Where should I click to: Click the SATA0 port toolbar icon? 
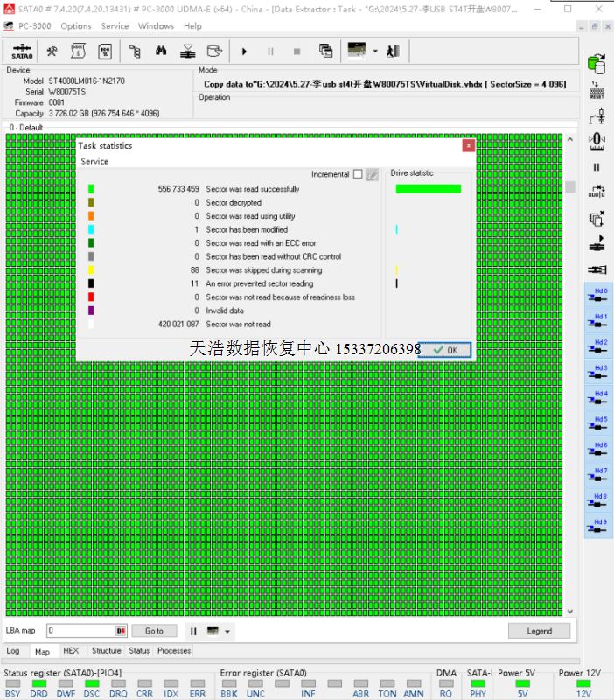tap(23, 51)
